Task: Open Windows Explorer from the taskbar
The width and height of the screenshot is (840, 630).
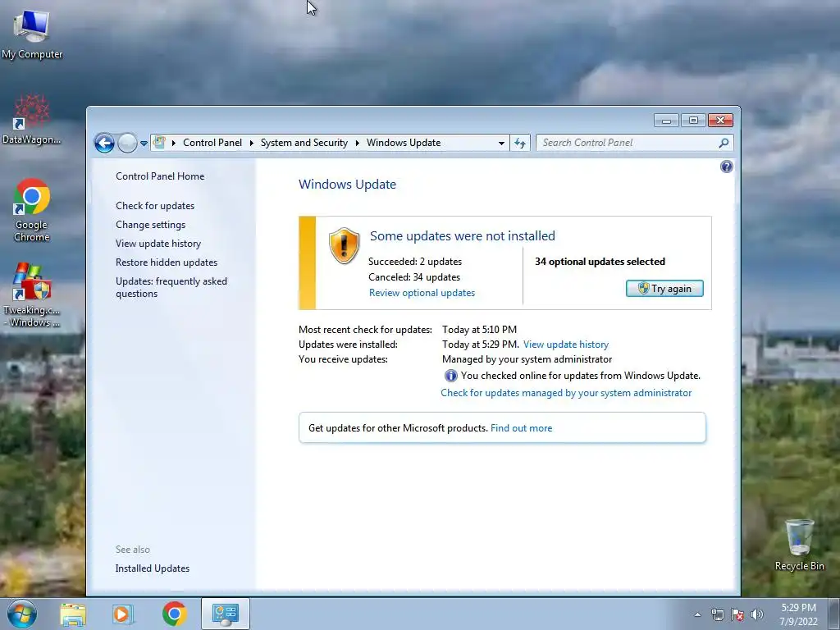Action: (73, 614)
